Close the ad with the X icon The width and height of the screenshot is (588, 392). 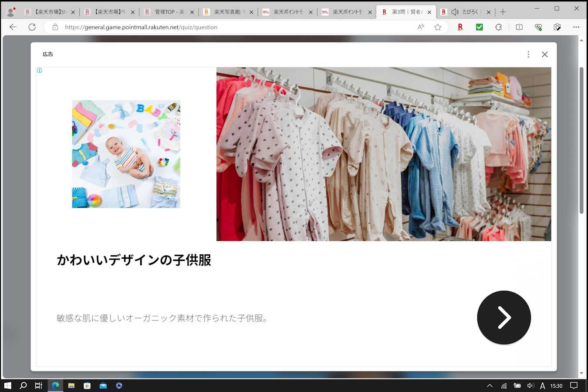tap(544, 54)
